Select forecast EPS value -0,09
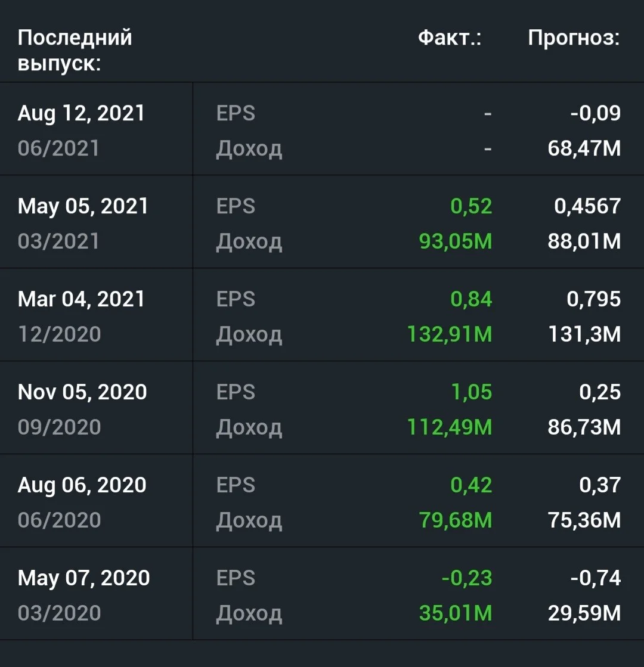 (x=596, y=113)
